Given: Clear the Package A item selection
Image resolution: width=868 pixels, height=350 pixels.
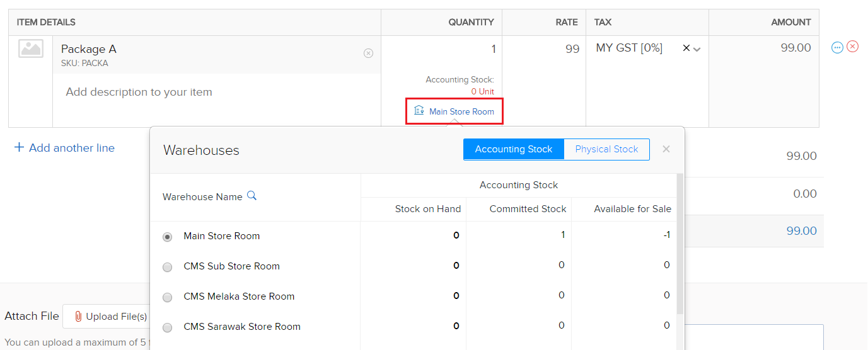Looking at the screenshot, I should coord(368,54).
